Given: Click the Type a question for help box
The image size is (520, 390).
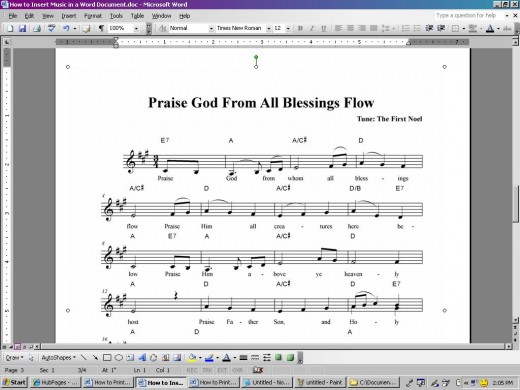Looking at the screenshot, I should click(470, 15).
